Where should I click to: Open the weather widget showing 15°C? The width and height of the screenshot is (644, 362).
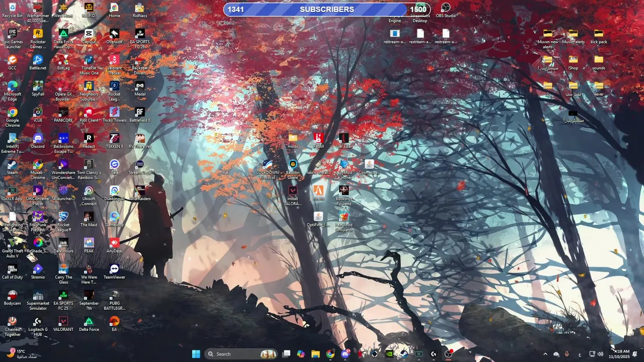[22, 354]
